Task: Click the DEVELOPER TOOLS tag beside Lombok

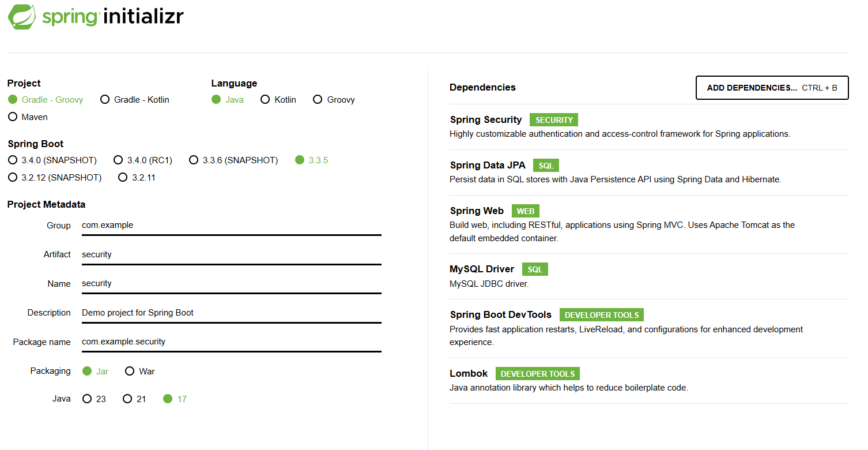Action: coord(538,374)
